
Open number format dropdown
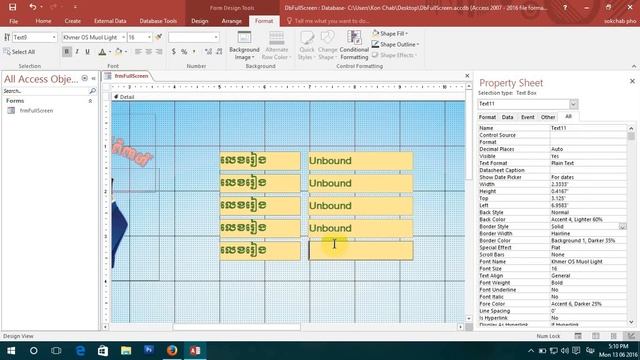point(216,37)
